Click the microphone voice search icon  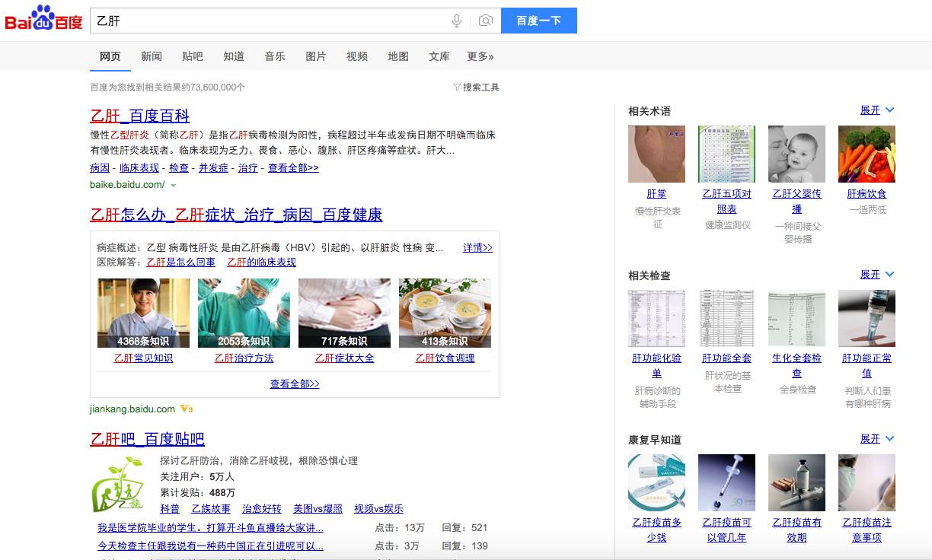point(457,21)
